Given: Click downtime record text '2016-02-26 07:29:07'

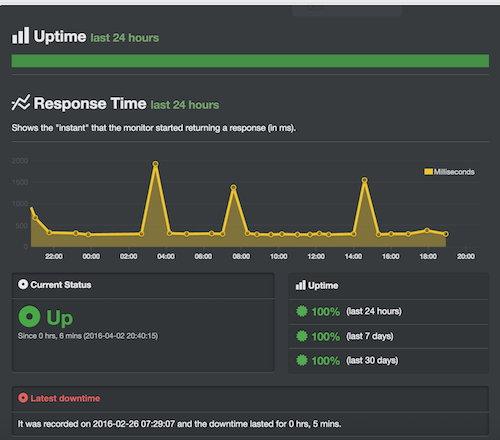Looking at the screenshot, I should 134,424.
